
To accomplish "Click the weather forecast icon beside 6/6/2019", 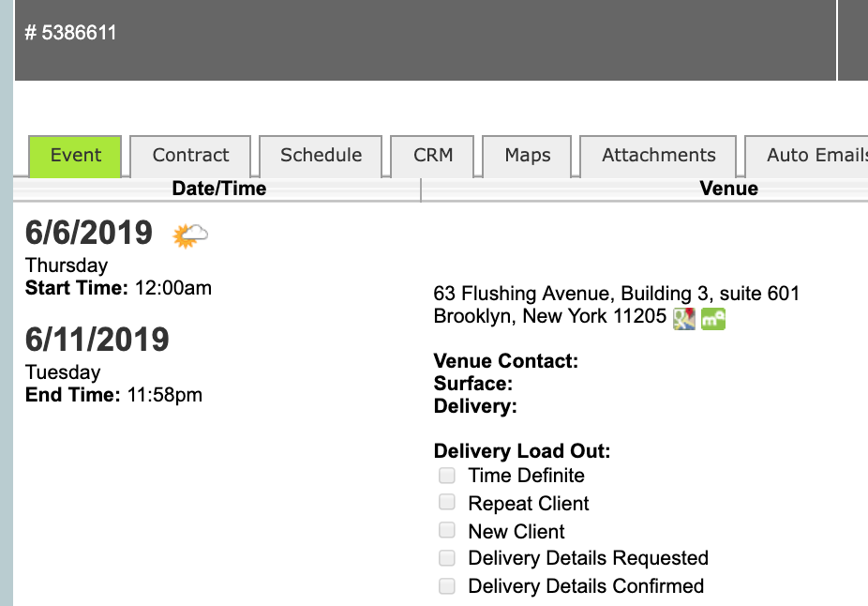I will [190, 235].
